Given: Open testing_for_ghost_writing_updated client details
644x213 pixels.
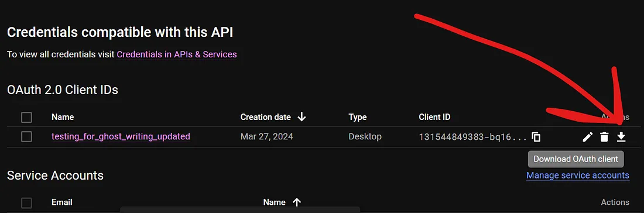Looking at the screenshot, I should click(x=121, y=136).
